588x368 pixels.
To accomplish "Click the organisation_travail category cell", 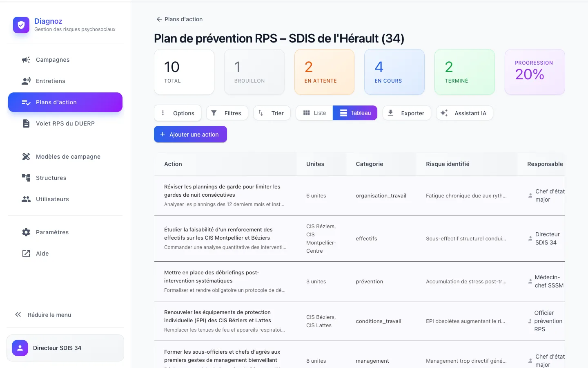I will coord(381,195).
